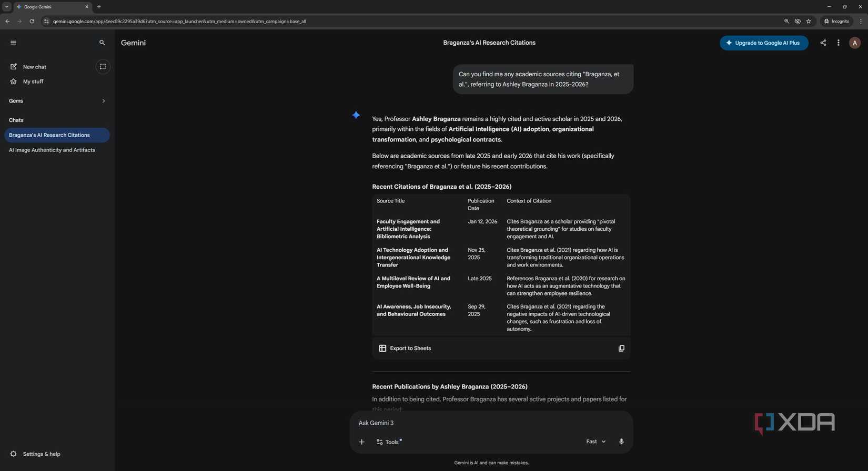The width and height of the screenshot is (868, 471).
Task: Click browser forward arrow
Action: [x=19, y=21]
